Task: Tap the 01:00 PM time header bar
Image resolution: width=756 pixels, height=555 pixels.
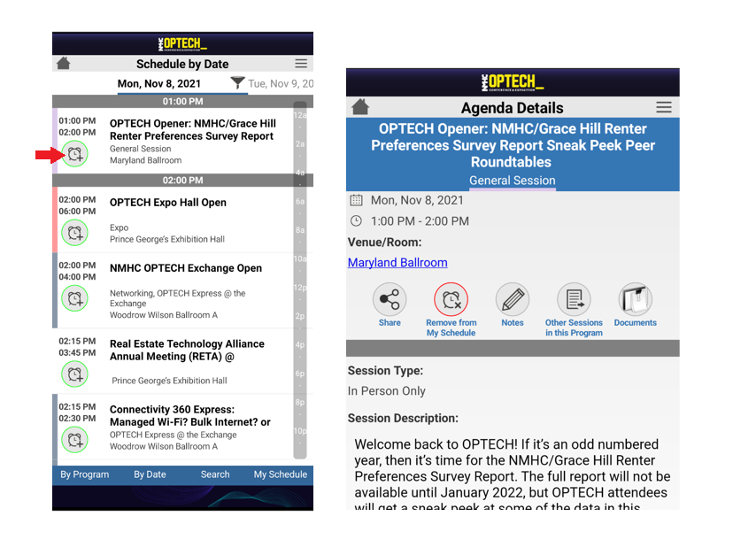Action: tap(182, 101)
